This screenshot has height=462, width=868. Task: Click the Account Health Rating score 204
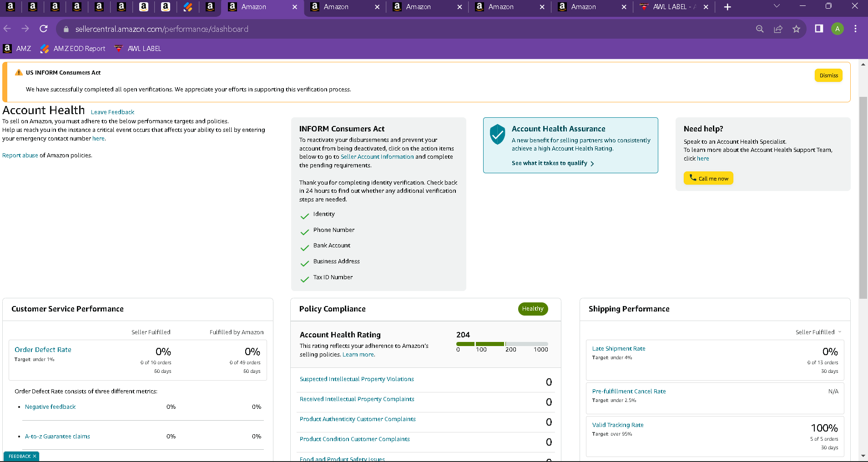coord(463,334)
